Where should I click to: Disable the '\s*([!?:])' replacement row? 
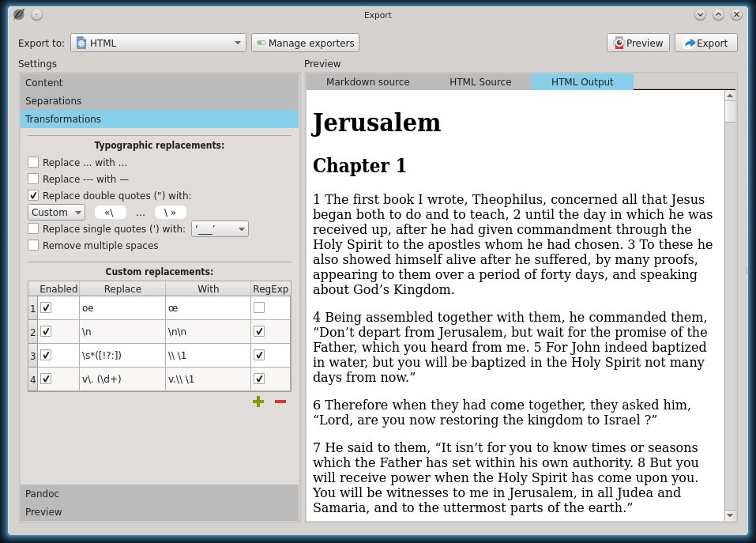coord(46,355)
